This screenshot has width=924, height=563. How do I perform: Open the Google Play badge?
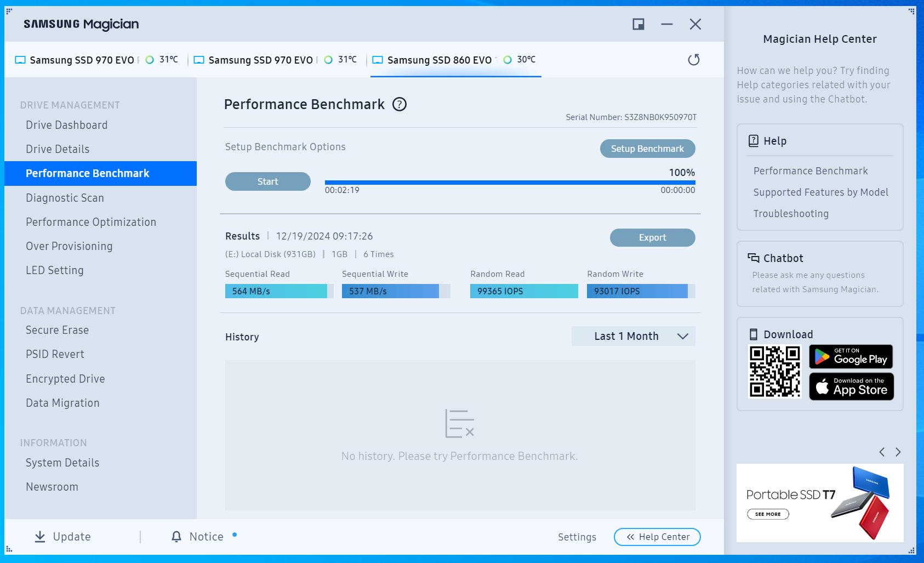click(x=851, y=357)
